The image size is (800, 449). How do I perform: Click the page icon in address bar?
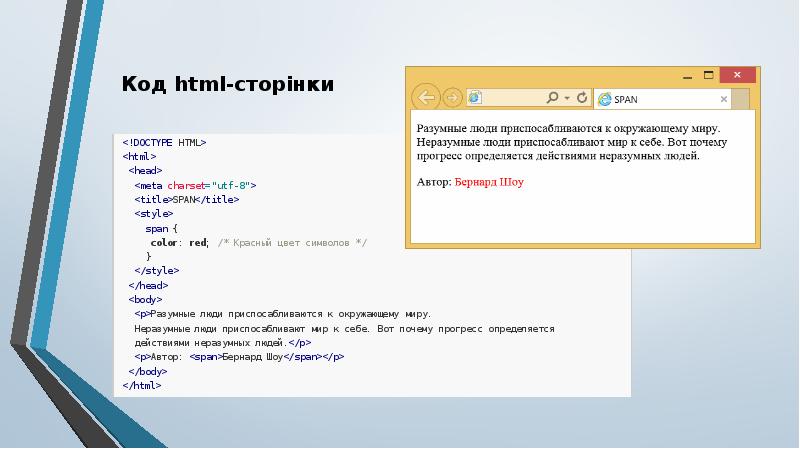(x=475, y=97)
